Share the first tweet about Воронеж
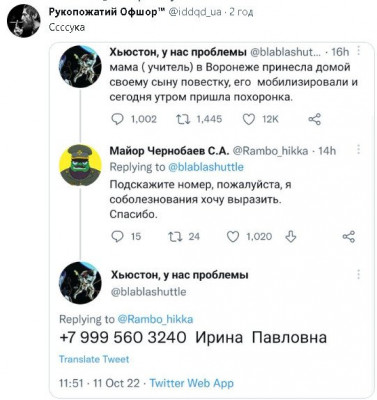 314,119
